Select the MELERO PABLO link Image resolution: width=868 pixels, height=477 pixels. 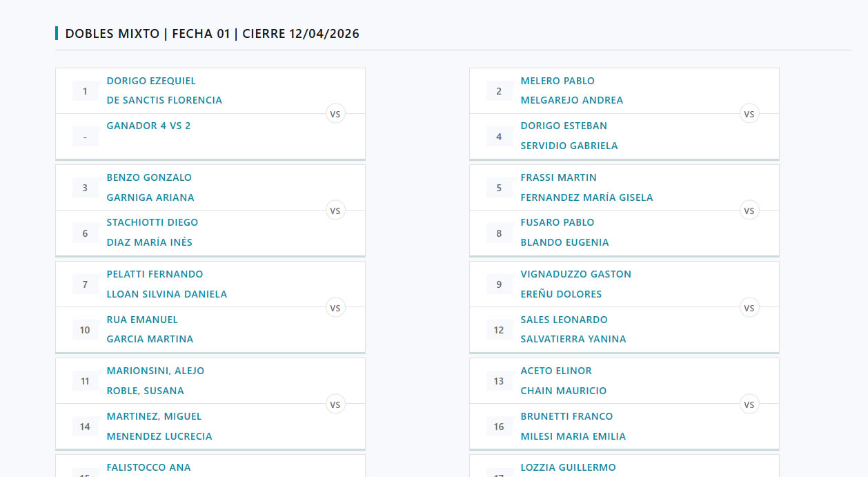coord(558,81)
